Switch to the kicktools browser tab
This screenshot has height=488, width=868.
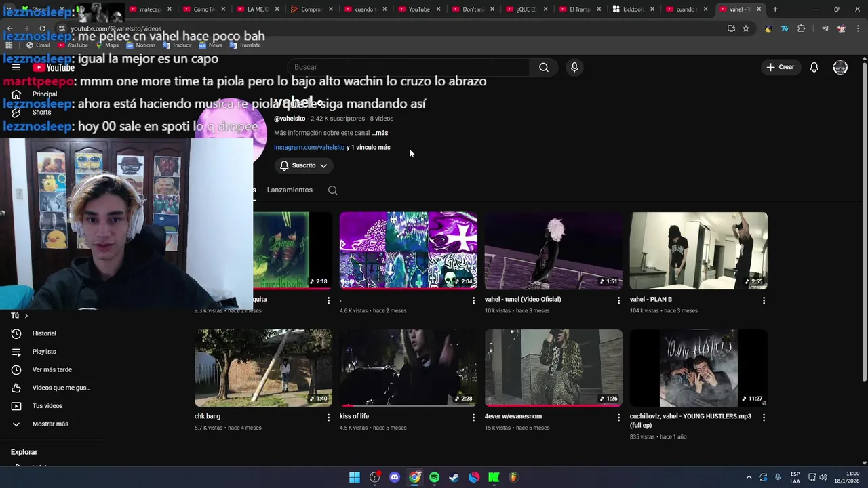tap(633, 9)
